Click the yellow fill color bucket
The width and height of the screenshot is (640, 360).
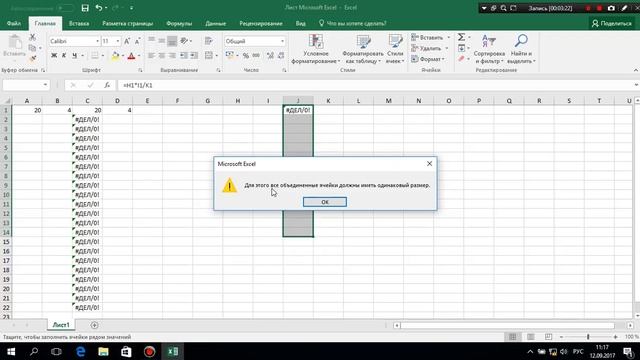[x=115, y=56]
